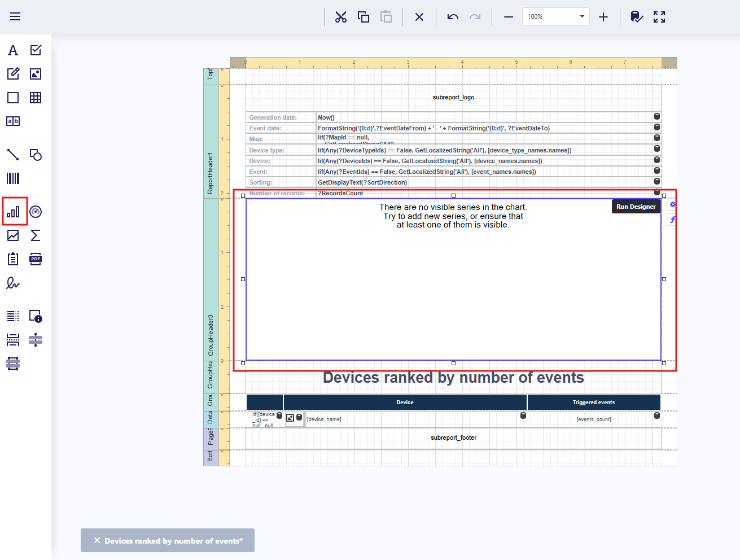Pick the Picture Box tool

tap(36, 74)
